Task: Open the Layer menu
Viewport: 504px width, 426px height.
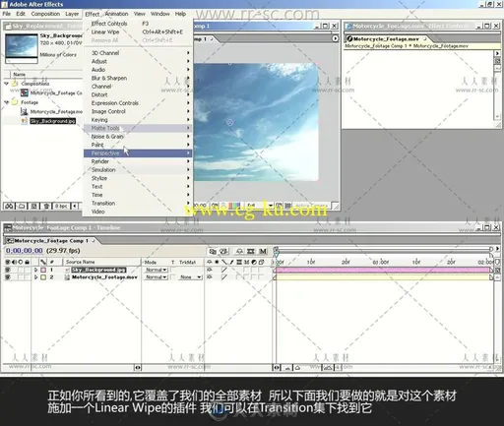Action: click(72, 14)
